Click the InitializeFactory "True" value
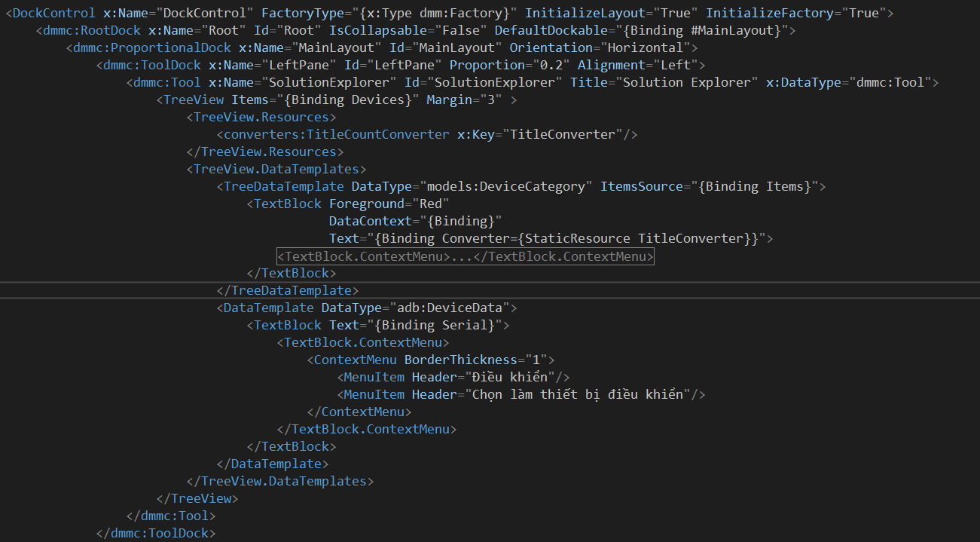980x542 pixels. pyautogui.click(x=863, y=13)
